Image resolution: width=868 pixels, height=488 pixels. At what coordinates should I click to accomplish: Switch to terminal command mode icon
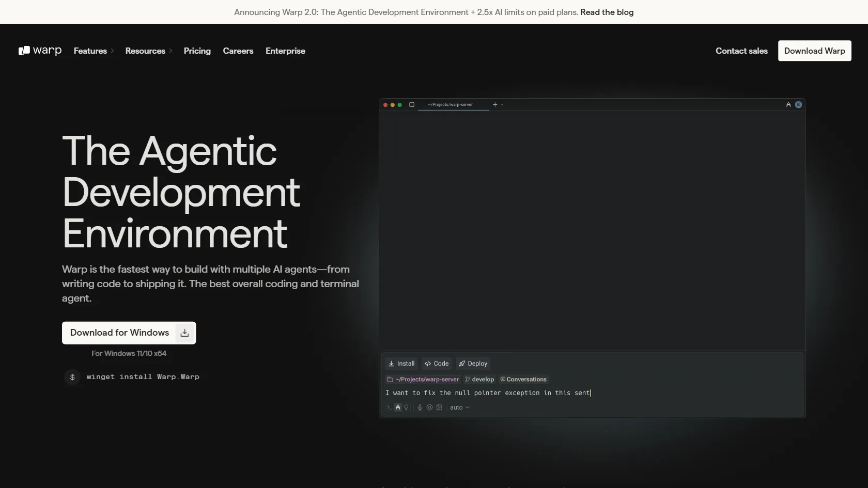pyautogui.click(x=390, y=407)
